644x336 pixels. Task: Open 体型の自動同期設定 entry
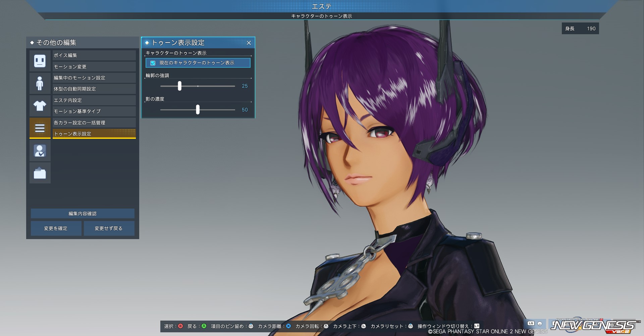click(94, 89)
